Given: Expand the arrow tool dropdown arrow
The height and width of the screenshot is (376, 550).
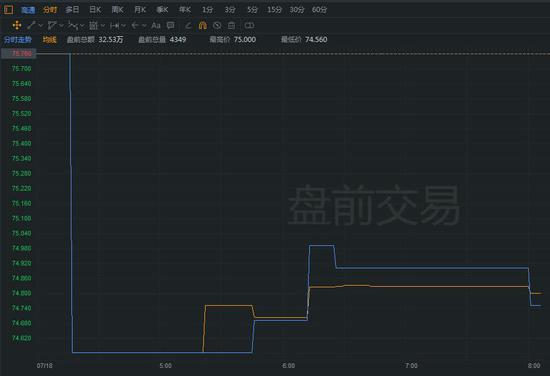Looking at the screenshot, I should (x=144, y=26).
